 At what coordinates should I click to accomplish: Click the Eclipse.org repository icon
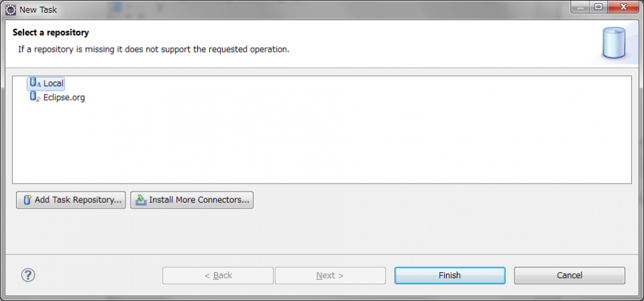[34, 97]
